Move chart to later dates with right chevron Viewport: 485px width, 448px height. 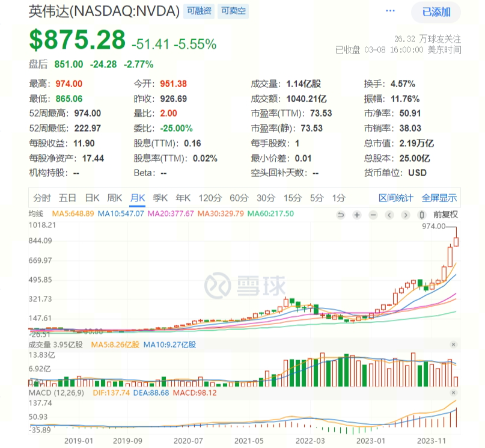pos(406,215)
